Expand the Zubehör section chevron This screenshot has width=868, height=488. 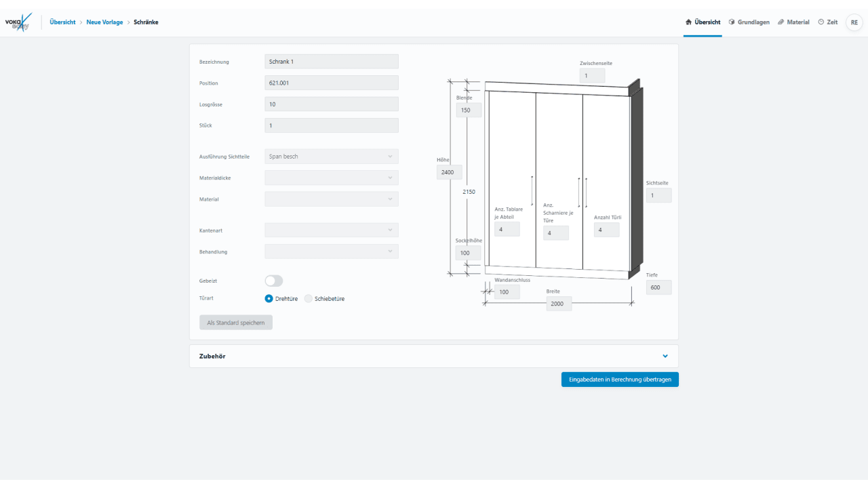pos(665,356)
